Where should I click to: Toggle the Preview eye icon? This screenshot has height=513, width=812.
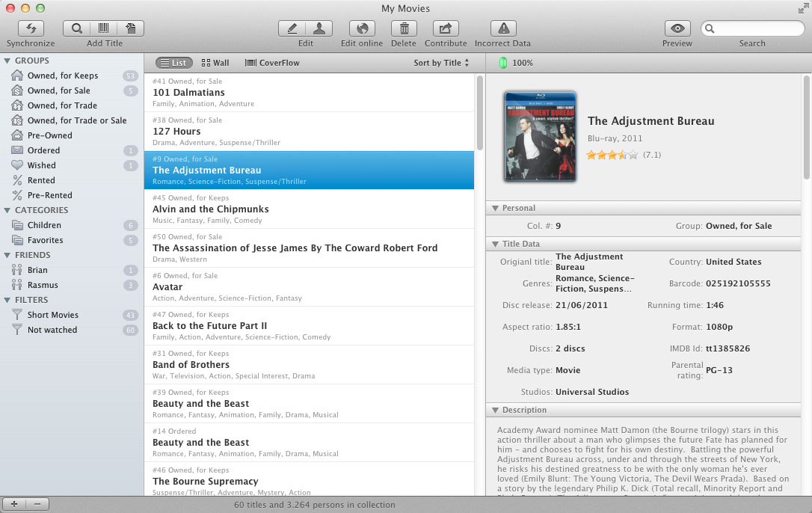pyautogui.click(x=677, y=28)
